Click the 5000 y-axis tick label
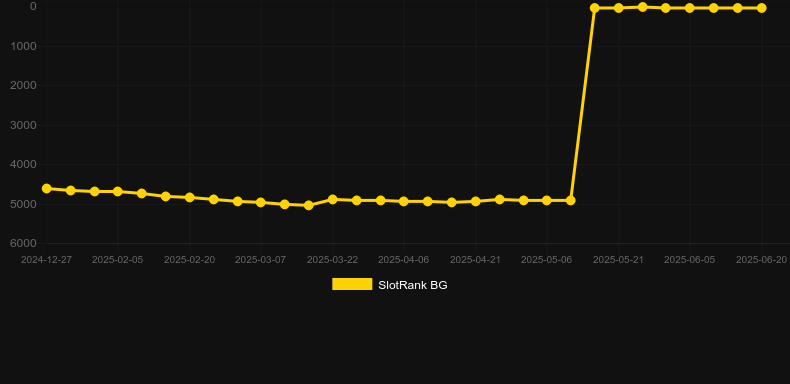790x384 pixels. (x=23, y=204)
